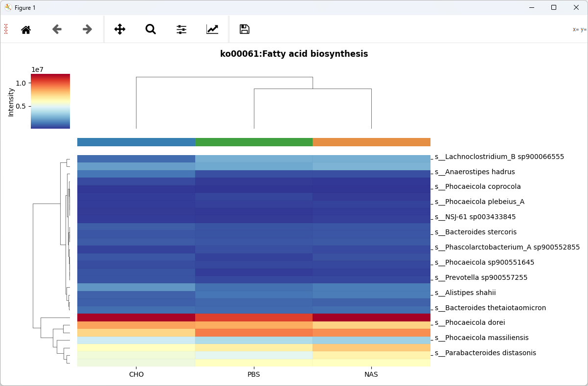Click the CHO axis label
588x386 pixels.
pos(136,375)
